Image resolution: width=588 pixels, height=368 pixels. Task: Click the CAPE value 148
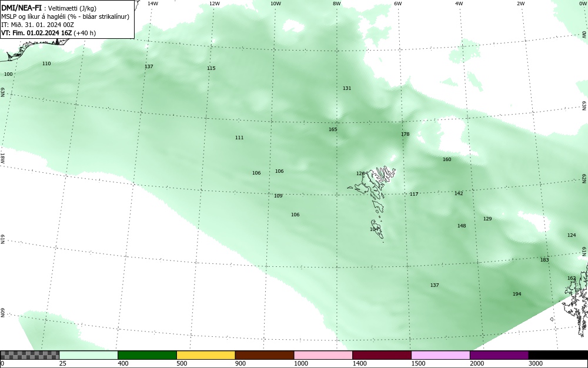pyautogui.click(x=462, y=226)
